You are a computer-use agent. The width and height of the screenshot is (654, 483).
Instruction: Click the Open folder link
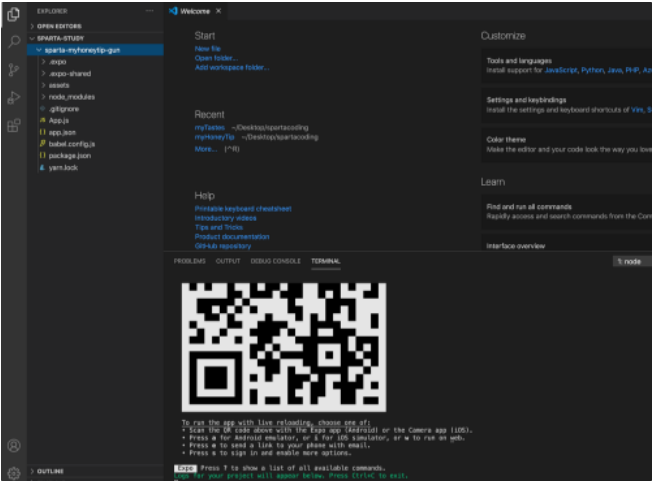(x=216, y=58)
